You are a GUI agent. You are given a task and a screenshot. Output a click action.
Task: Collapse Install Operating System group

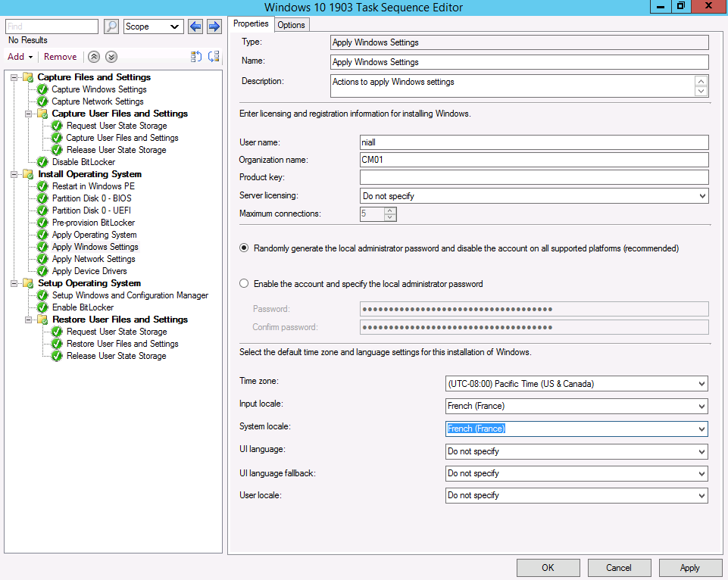14,174
